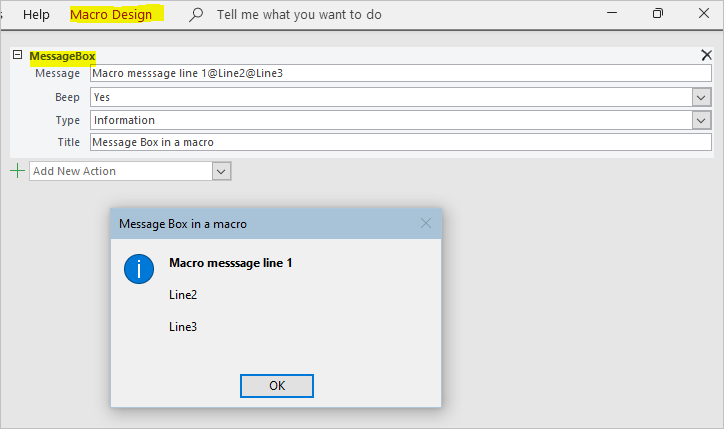Delete the MessageBox action with the X
This screenshot has height=429, width=724.
(x=706, y=55)
